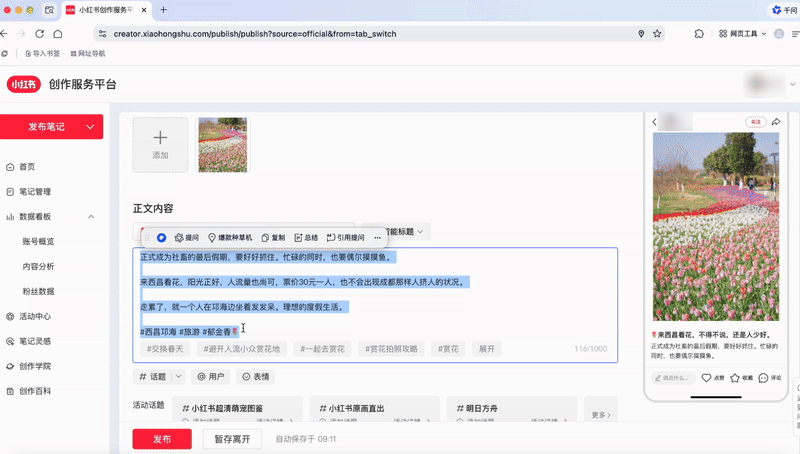Viewport: 800px width, 454px height.
Task: Open browser extensions puzzle icon
Action: point(699,34)
